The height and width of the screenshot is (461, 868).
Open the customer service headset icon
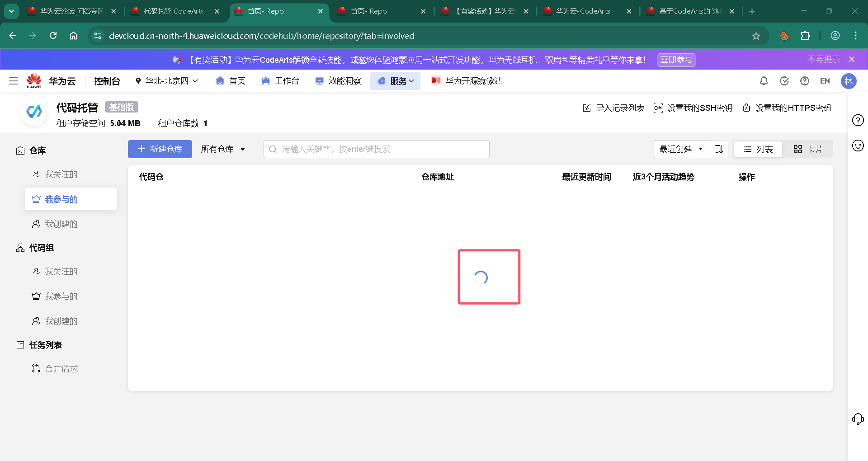click(x=858, y=419)
